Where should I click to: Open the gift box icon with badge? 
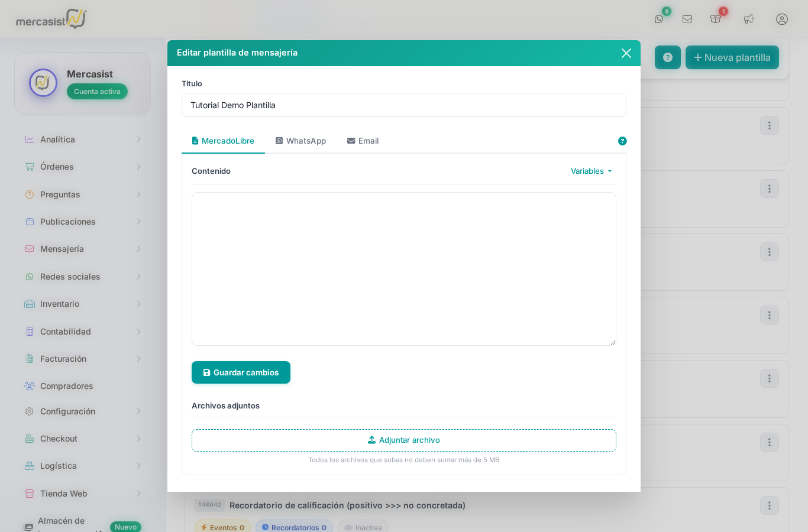point(716,19)
